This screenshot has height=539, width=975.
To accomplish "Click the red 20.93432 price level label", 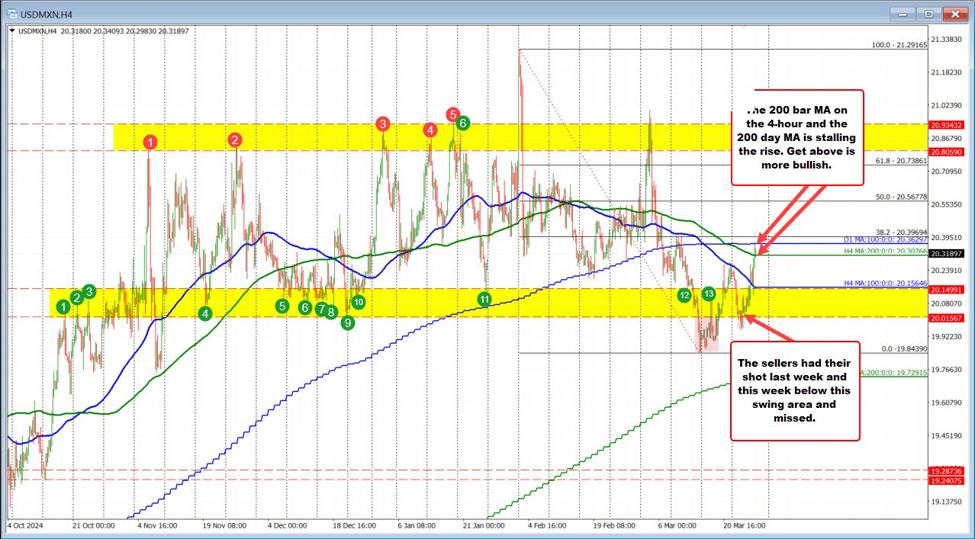I will point(945,123).
